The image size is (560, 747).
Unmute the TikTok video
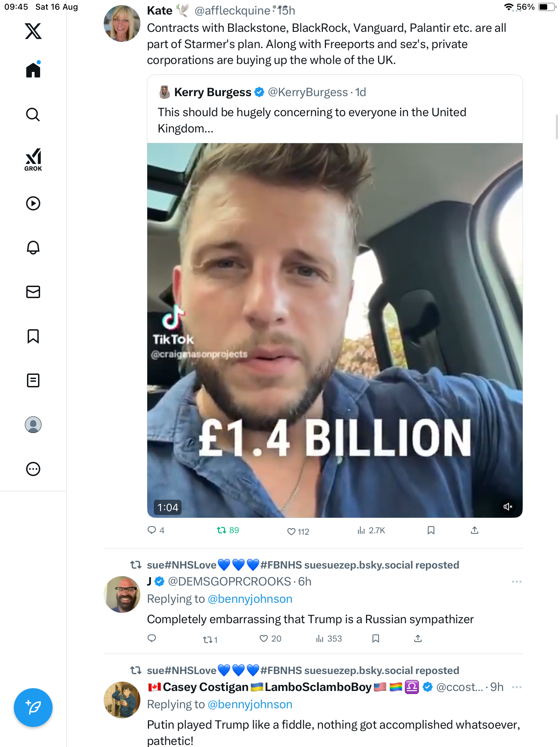[x=507, y=507]
